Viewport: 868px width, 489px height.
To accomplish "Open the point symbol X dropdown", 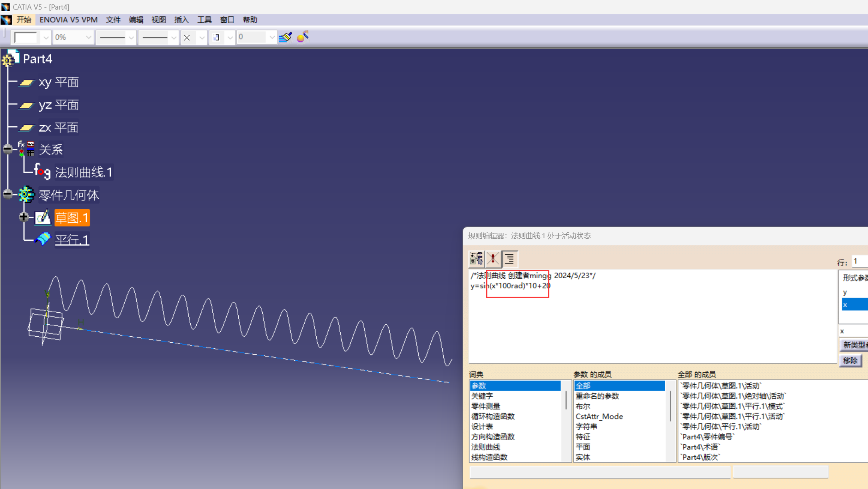I will click(202, 38).
